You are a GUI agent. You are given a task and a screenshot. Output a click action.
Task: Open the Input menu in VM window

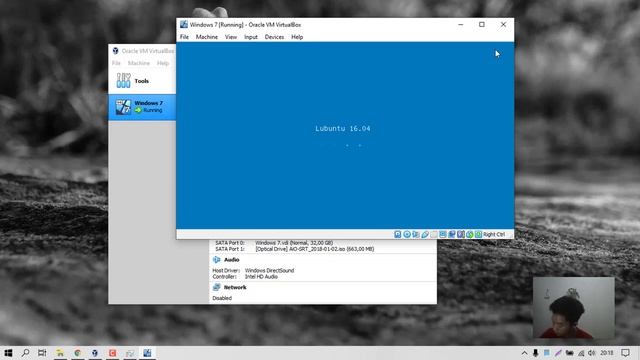click(x=251, y=37)
